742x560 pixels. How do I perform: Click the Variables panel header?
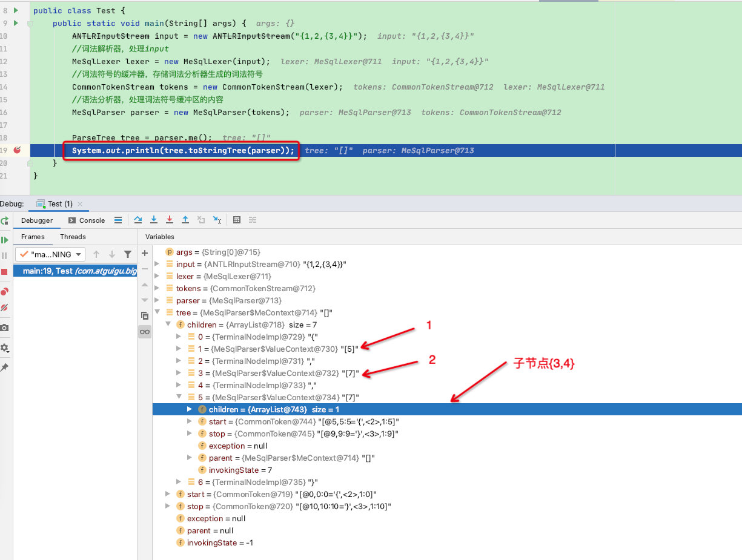160,237
